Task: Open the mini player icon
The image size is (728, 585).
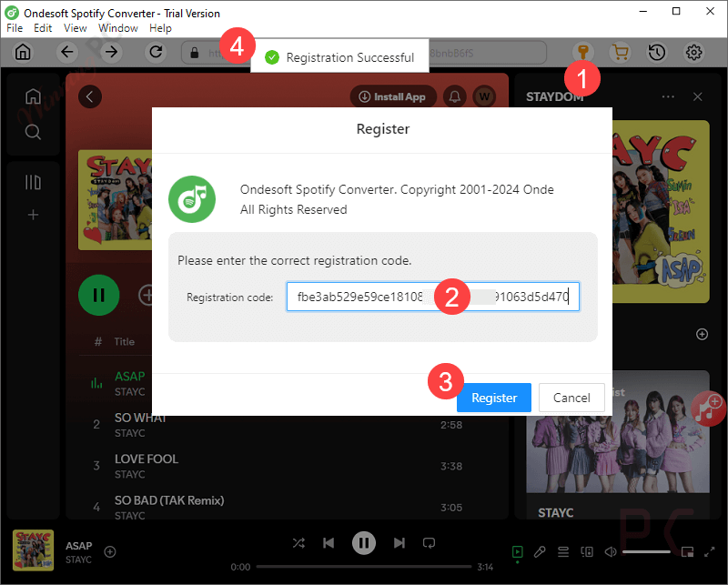Action: coord(687,552)
